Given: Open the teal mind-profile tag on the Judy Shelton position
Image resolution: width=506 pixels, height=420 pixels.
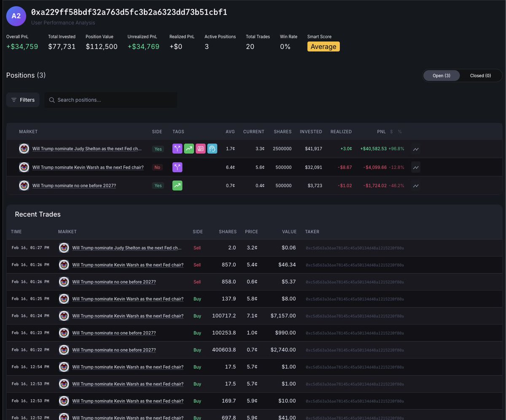Looking at the screenshot, I should coord(213,148).
